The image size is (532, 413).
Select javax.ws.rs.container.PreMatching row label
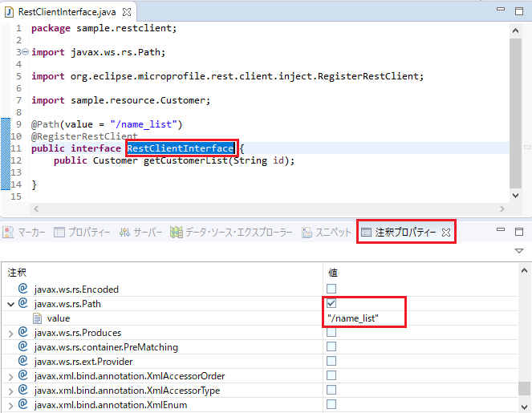point(106,347)
